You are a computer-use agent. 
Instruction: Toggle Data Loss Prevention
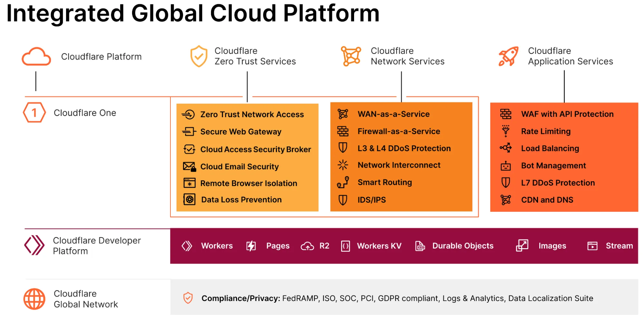pyautogui.click(x=241, y=200)
